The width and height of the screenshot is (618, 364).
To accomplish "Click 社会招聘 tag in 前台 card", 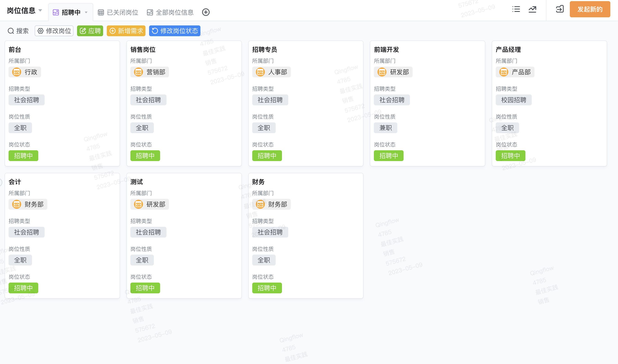I will pyautogui.click(x=27, y=100).
